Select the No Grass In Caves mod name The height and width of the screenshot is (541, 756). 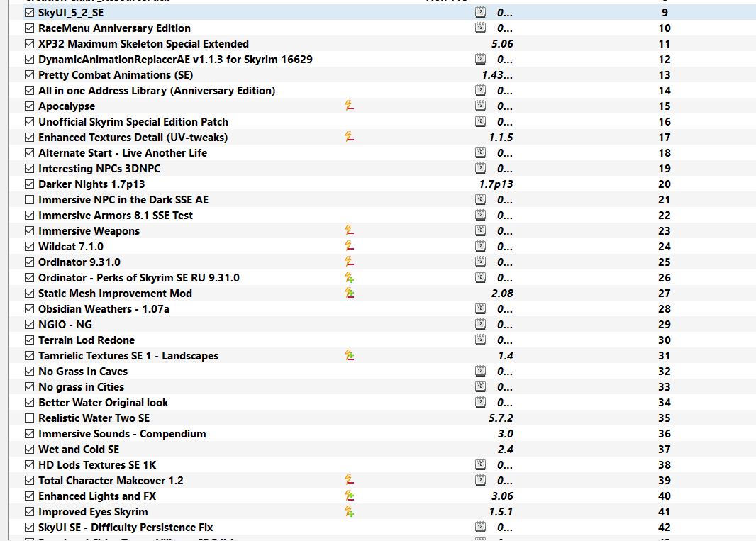[83, 372]
